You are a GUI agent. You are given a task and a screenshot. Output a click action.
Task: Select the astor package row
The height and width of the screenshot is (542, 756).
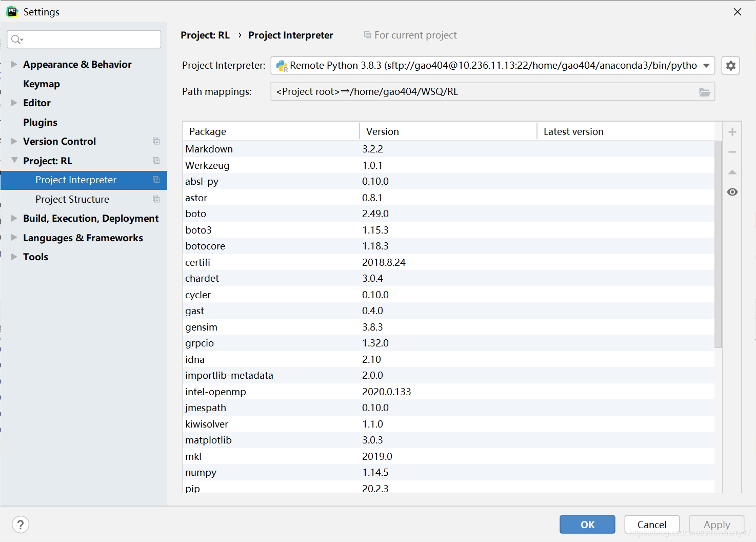point(448,198)
